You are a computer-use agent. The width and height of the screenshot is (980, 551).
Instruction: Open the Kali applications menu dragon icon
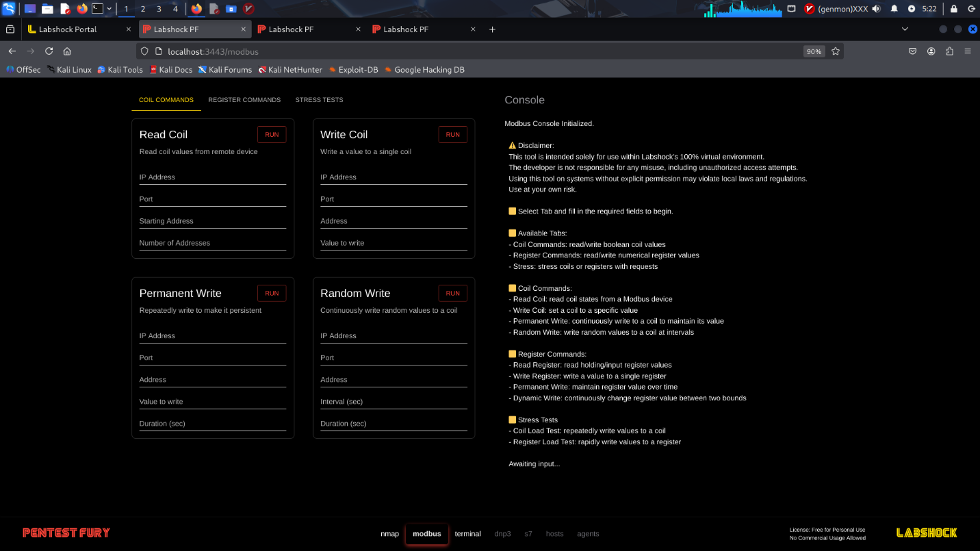click(x=9, y=9)
